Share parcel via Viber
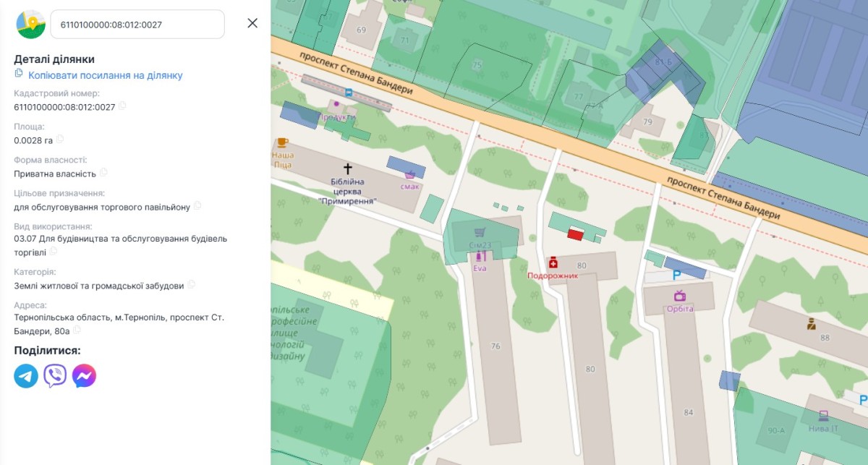The width and height of the screenshot is (868, 465). [55, 376]
